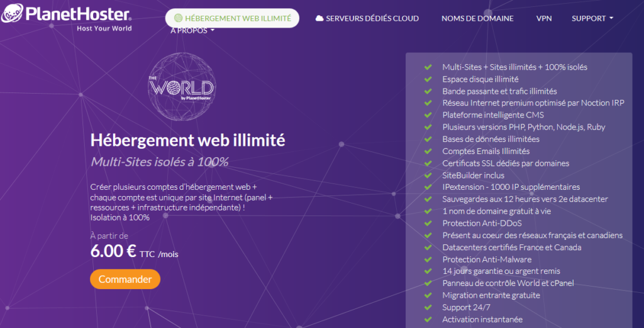The height and width of the screenshot is (328, 644).
Task: Click the text Plateforme intelligente CMS
Action: click(493, 115)
